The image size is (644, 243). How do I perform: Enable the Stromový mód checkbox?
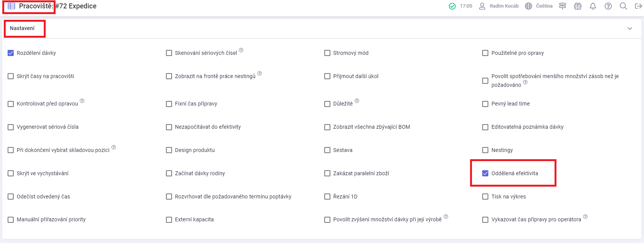pos(327,53)
